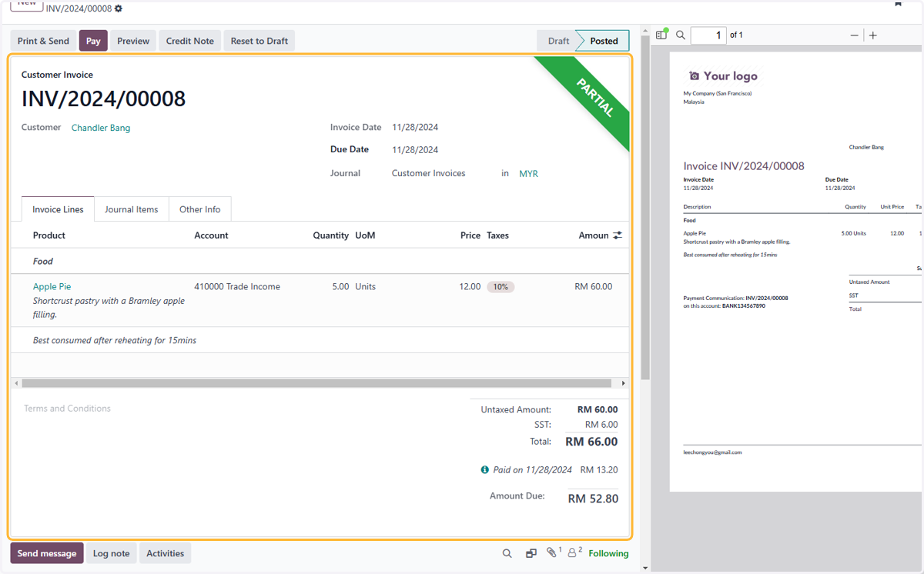Click the Product column header
The height and width of the screenshot is (574, 924).
(x=49, y=235)
